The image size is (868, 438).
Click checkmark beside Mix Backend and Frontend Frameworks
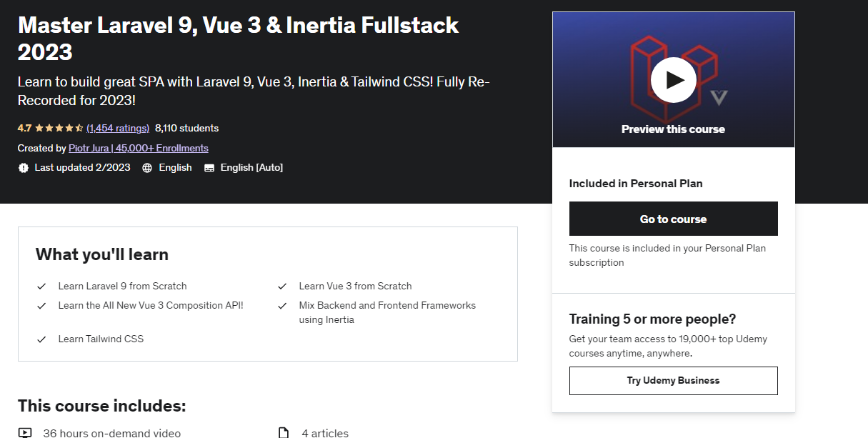pos(282,306)
